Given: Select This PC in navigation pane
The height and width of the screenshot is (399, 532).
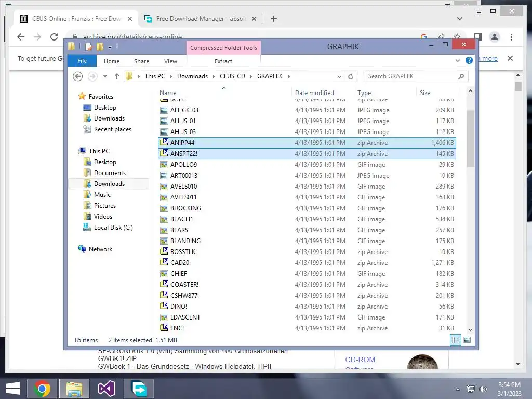Looking at the screenshot, I should click(x=99, y=151).
